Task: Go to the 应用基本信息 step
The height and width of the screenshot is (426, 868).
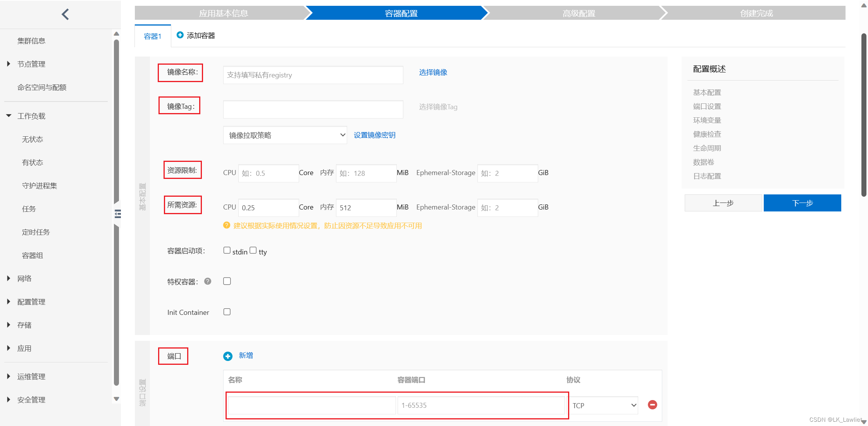Action: (224, 13)
